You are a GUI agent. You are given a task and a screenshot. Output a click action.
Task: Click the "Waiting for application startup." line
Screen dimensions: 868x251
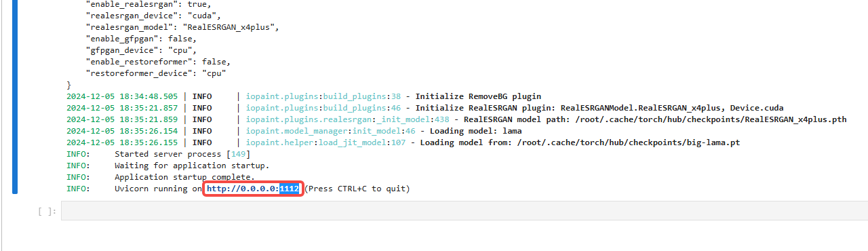click(192, 166)
